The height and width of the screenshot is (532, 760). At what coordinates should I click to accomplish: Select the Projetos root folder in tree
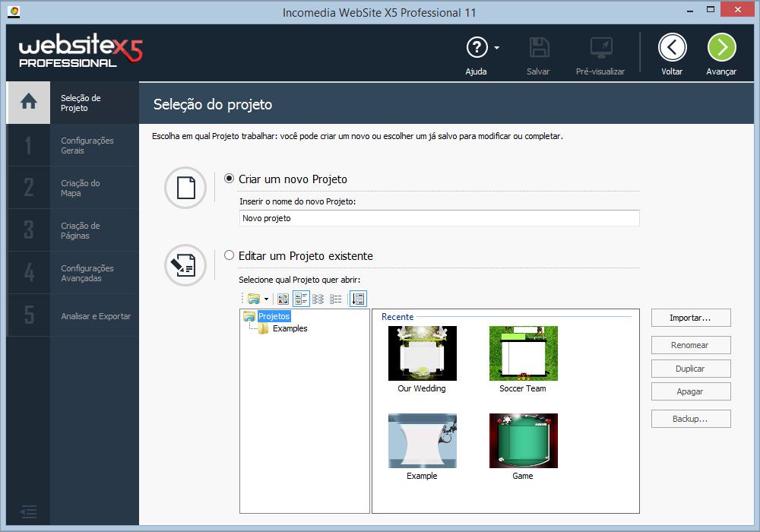[x=274, y=316]
